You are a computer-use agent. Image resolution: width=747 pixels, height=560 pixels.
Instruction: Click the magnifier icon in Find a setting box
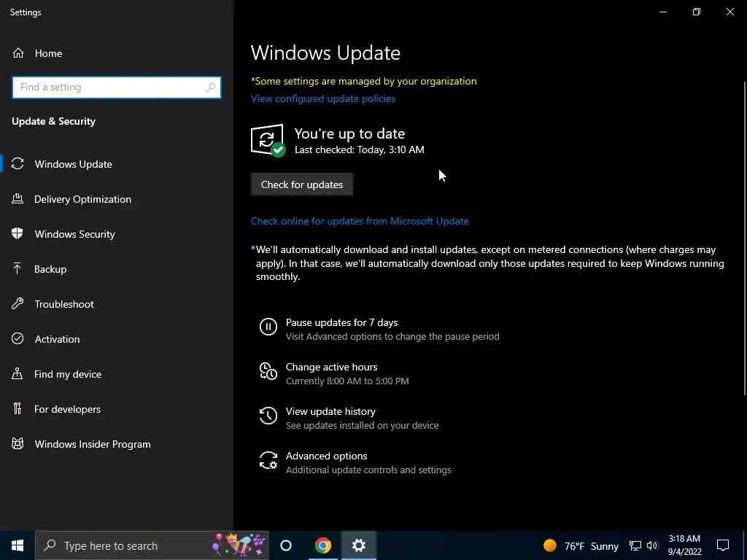point(211,87)
